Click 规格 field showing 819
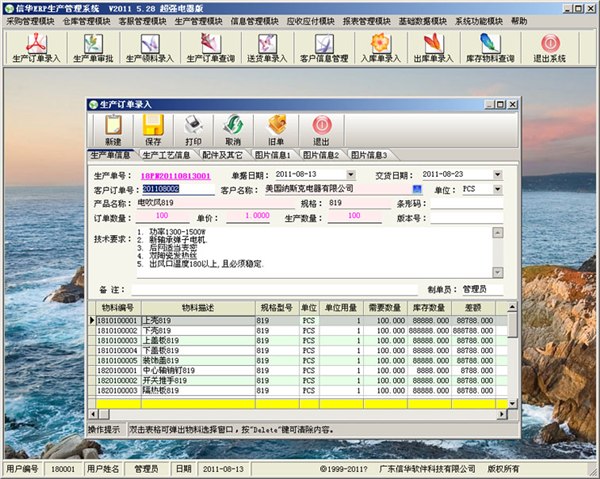 (359, 203)
